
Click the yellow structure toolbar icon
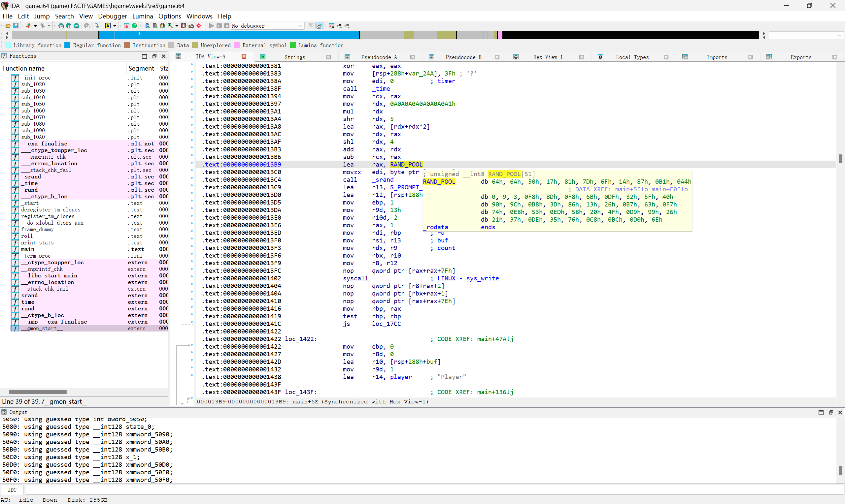(162, 26)
